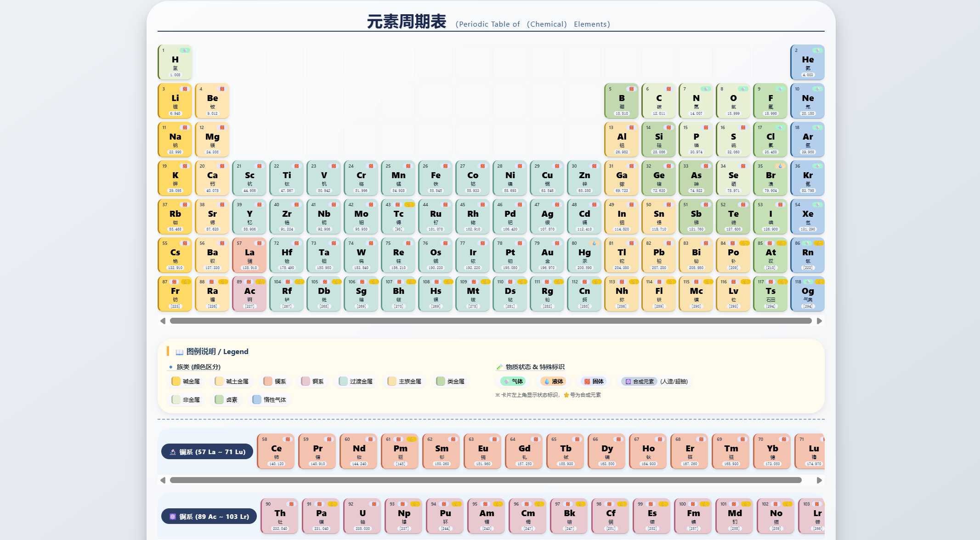Open the oxygen (O) element card

733,101
